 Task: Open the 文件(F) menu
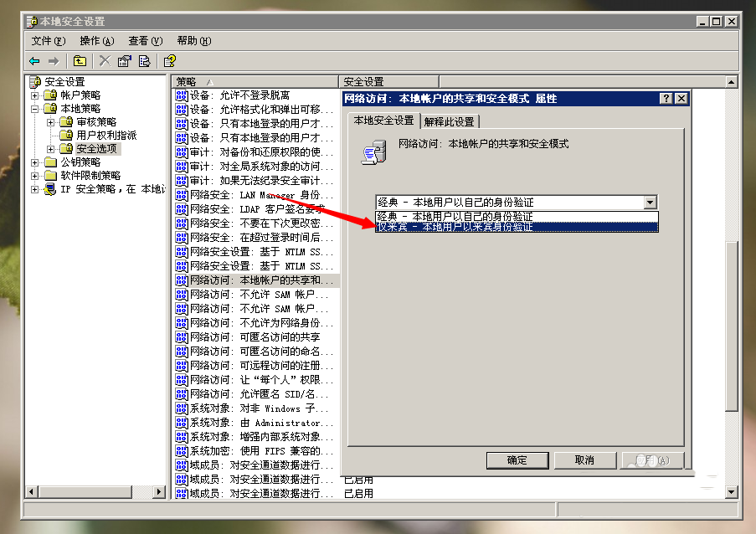(49, 41)
